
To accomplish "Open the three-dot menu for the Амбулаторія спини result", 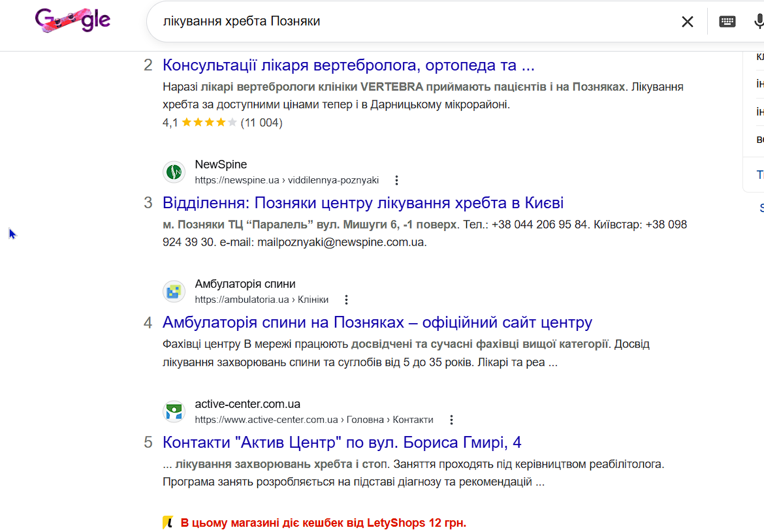I will click(x=346, y=300).
